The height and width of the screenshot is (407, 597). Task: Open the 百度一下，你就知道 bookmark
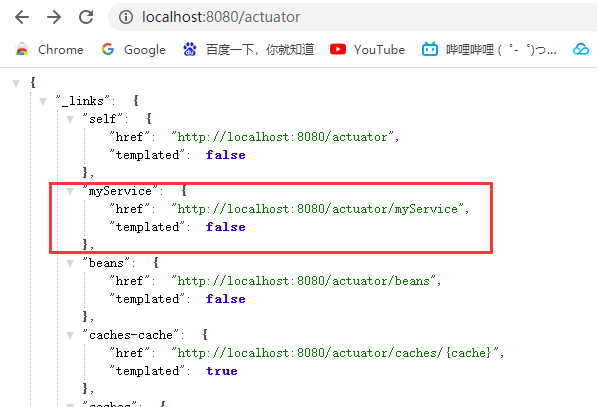tap(248, 49)
